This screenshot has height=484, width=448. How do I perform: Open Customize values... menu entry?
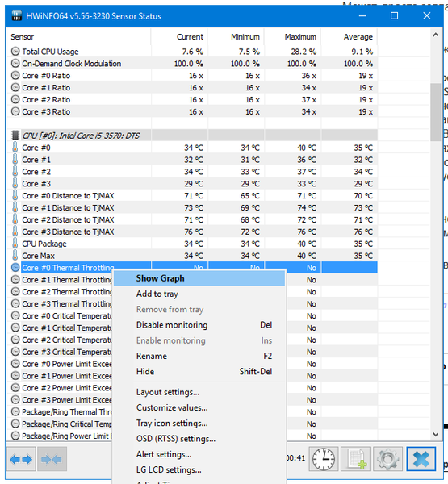(199, 407)
